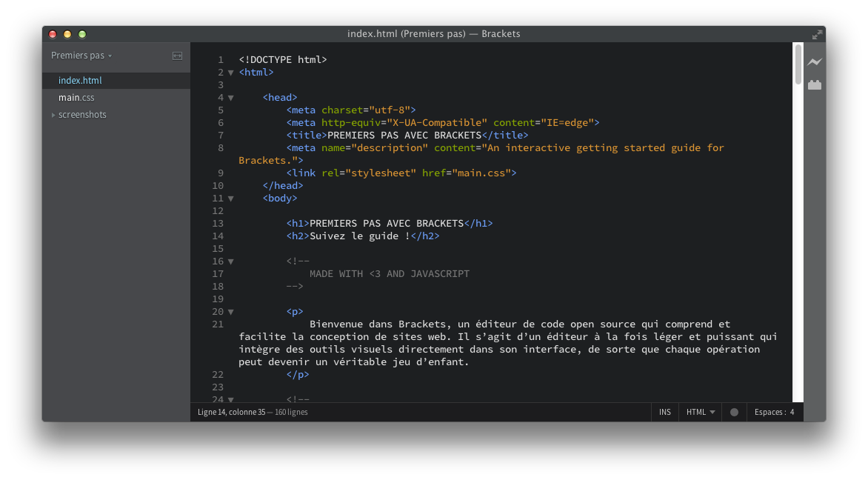The height and width of the screenshot is (480, 868).
Task: Minimize the window with the yellow button
Action: pos(67,34)
